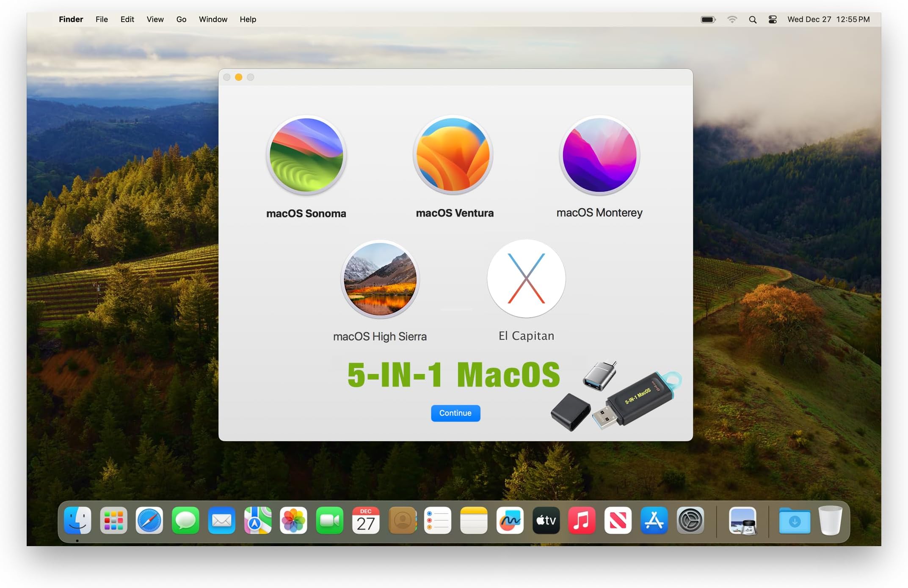The width and height of the screenshot is (908, 588).
Task: Open Reminders from the Dock
Action: 438,520
